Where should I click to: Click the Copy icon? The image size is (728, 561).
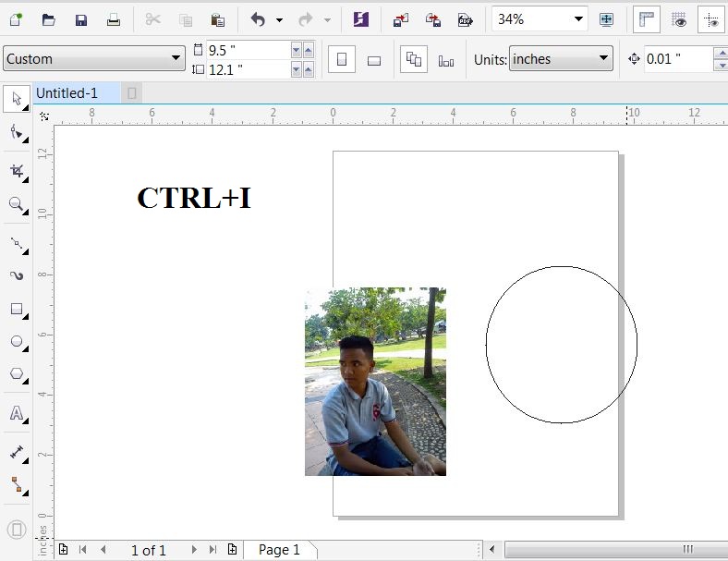186,20
